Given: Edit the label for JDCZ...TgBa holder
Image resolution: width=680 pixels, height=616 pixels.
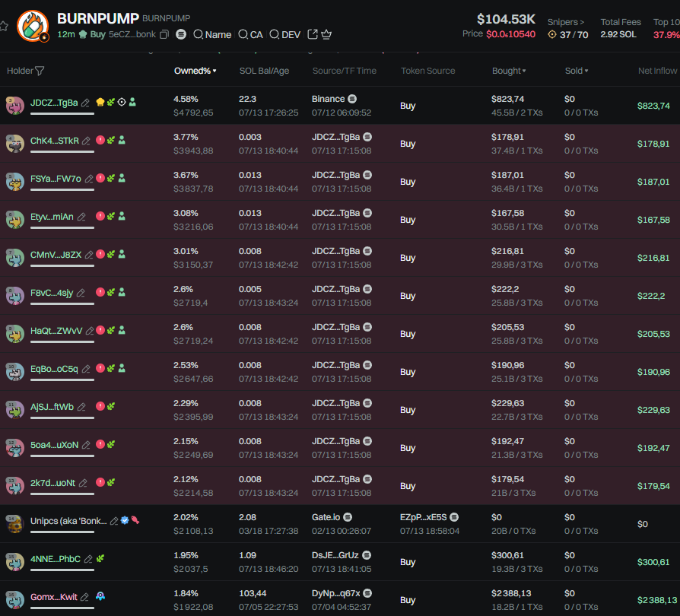Looking at the screenshot, I should pyautogui.click(x=85, y=103).
